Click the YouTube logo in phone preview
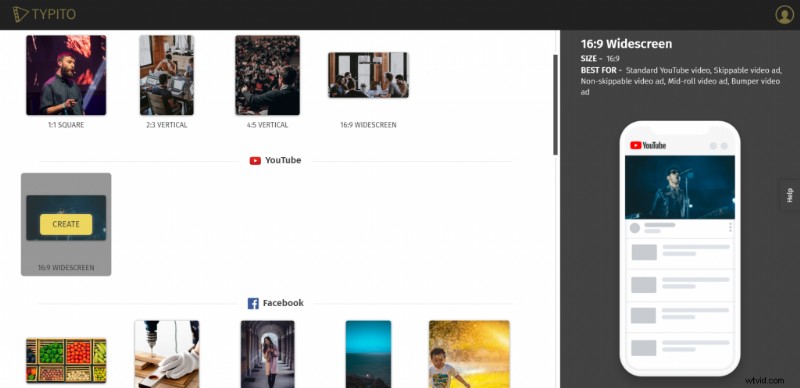The height and width of the screenshot is (388, 800). (648, 146)
